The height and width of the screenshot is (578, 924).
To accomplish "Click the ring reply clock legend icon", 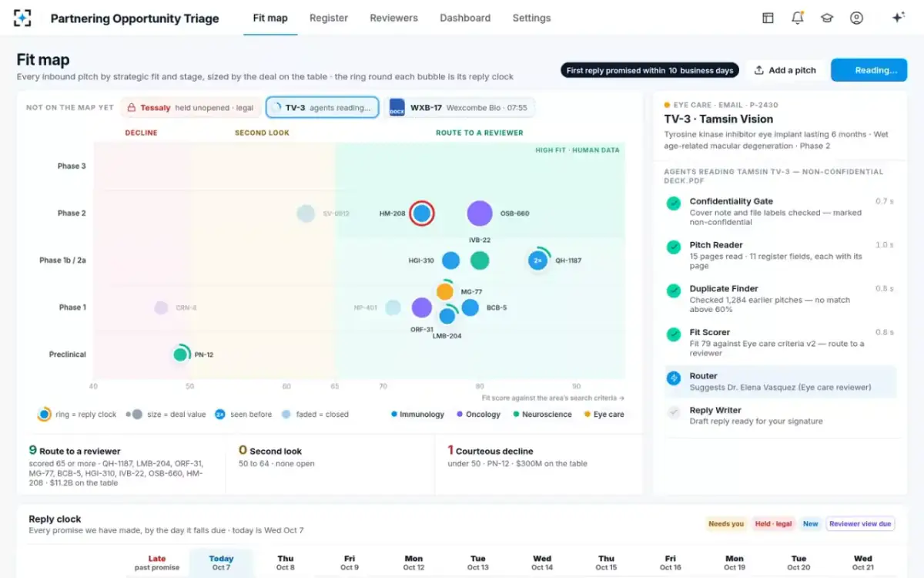I will click(45, 414).
